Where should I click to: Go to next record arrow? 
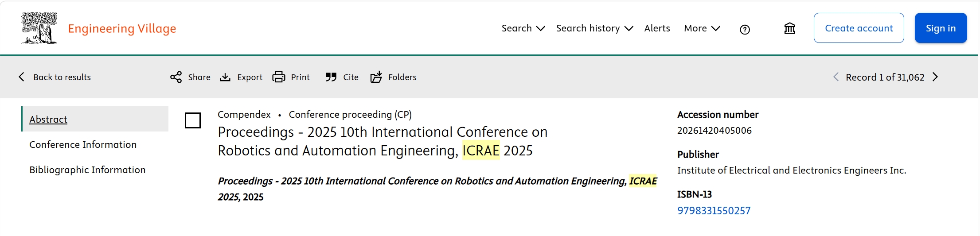[x=935, y=77]
